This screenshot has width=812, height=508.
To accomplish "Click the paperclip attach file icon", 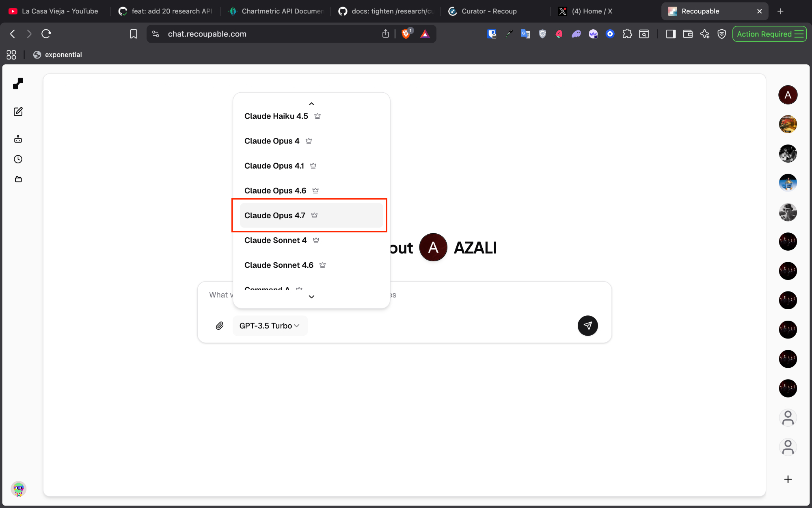I will pos(220,326).
